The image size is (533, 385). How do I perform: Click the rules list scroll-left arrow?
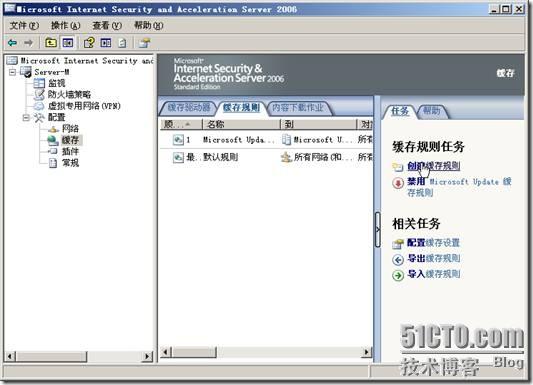point(166,352)
